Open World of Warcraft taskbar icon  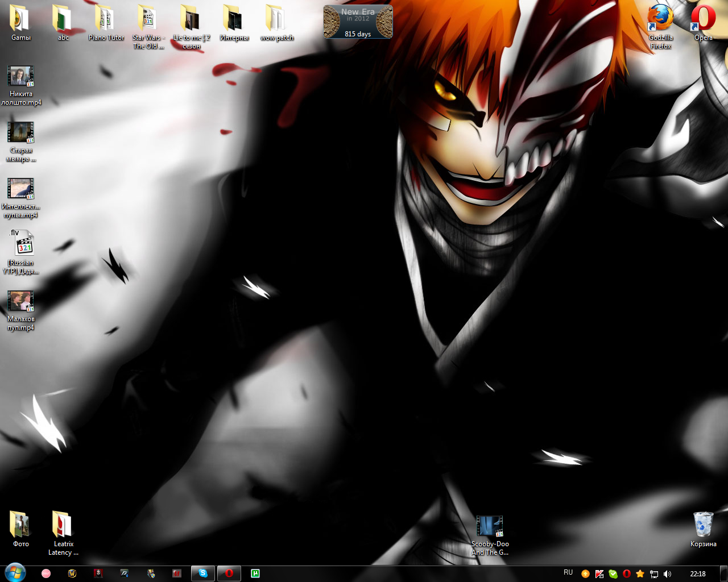coord(72,573)
